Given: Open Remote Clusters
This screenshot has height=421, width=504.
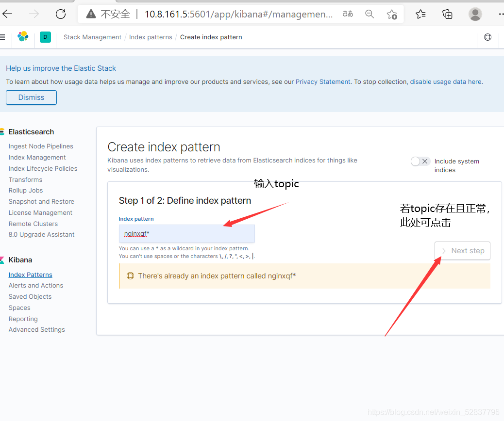Looking at the screenshot, I should pyautogui.click(x=33, y=224).
